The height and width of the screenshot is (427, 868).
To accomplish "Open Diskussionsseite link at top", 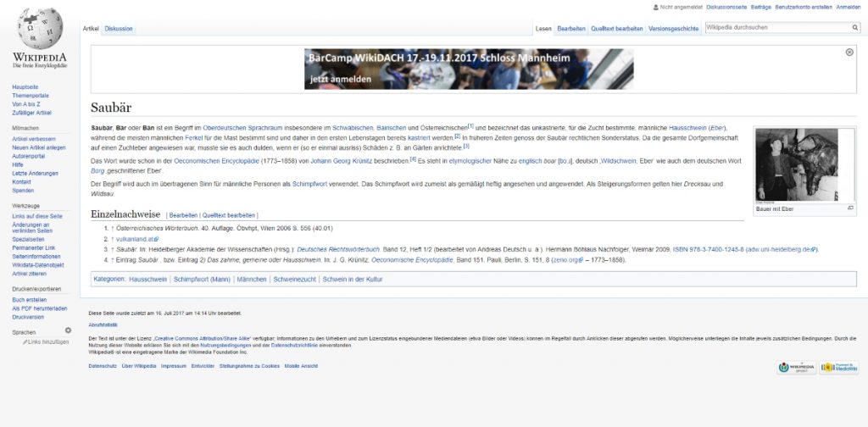I will tap(726, 7).
